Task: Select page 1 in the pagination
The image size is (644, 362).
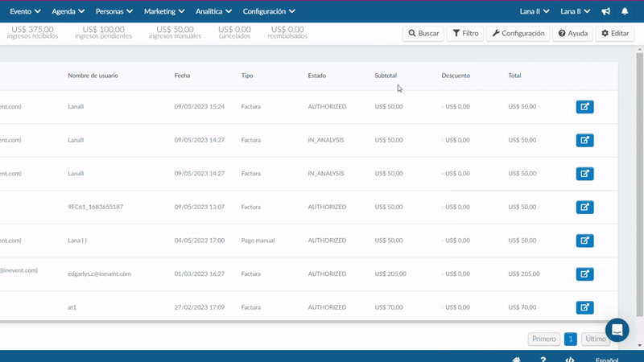Action: pyautogui.click(x=570, y=339)
